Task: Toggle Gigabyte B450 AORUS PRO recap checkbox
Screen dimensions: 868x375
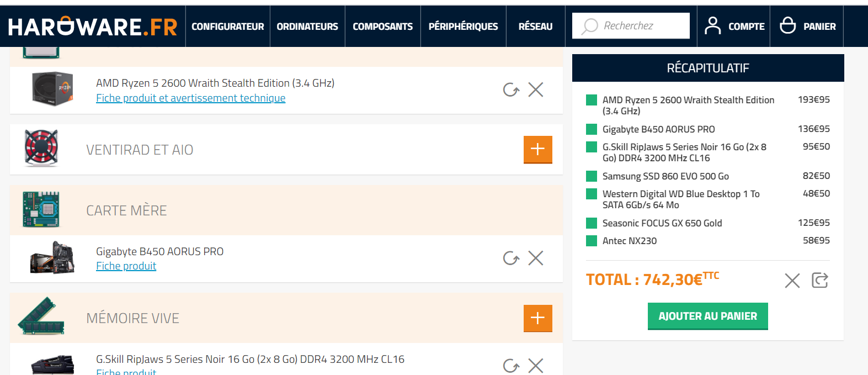Action: [x=592, y=129]
